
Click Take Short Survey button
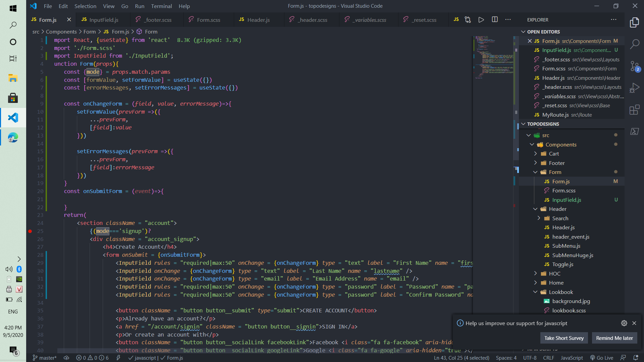(564, 338)
